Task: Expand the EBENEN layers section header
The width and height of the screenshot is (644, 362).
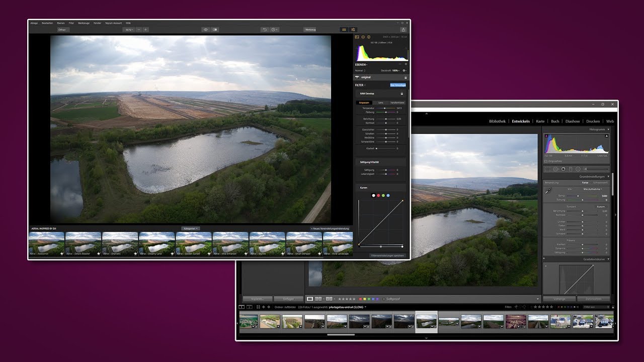Action: point(361,64)
